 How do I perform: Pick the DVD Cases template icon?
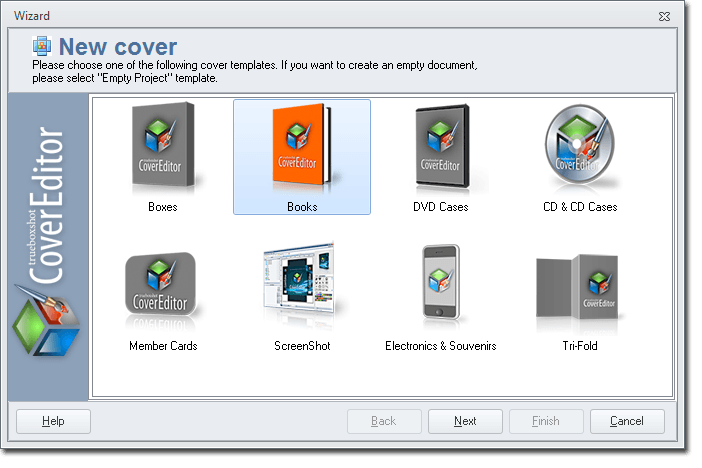point(440,148)
